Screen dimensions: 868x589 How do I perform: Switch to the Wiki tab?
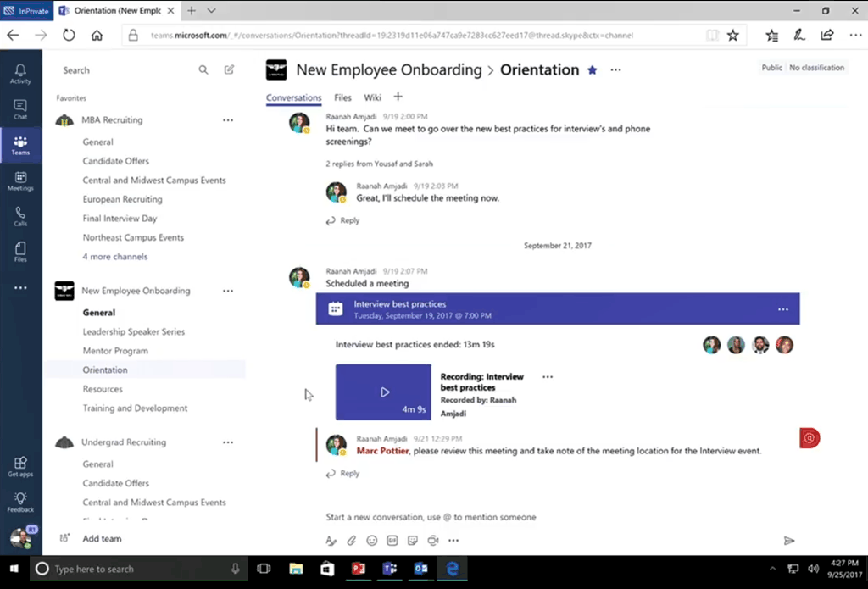[x=372, y=97]
